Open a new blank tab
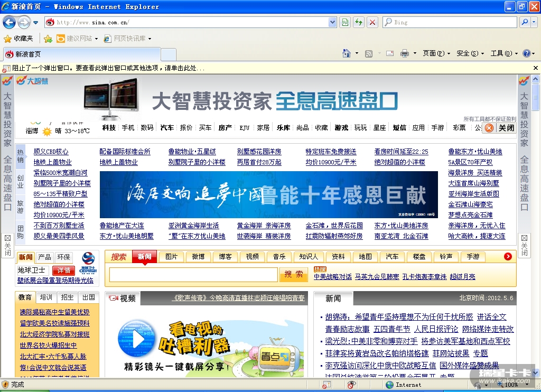Image resolution: width=541 pixels, height=392 pixels. tap(169, 54)
